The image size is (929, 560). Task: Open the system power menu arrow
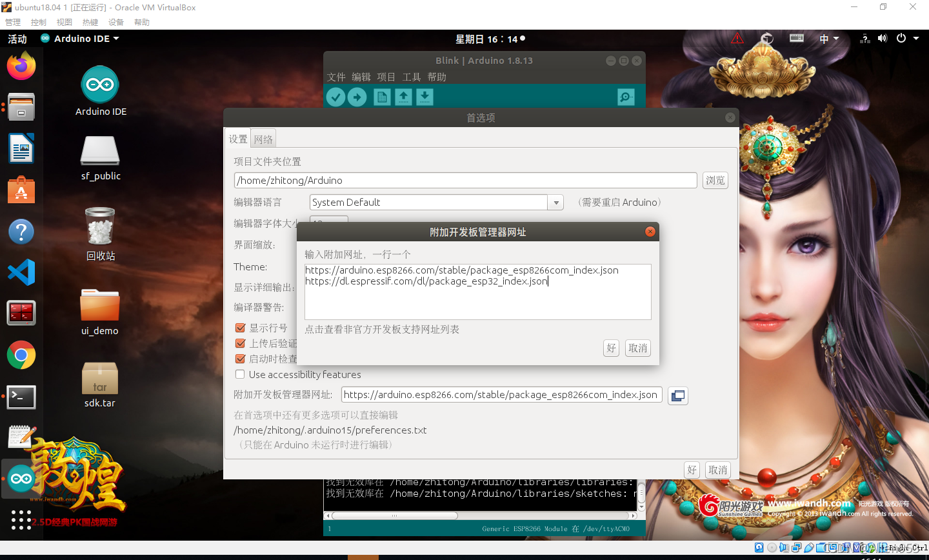click(x=915, y=39)
